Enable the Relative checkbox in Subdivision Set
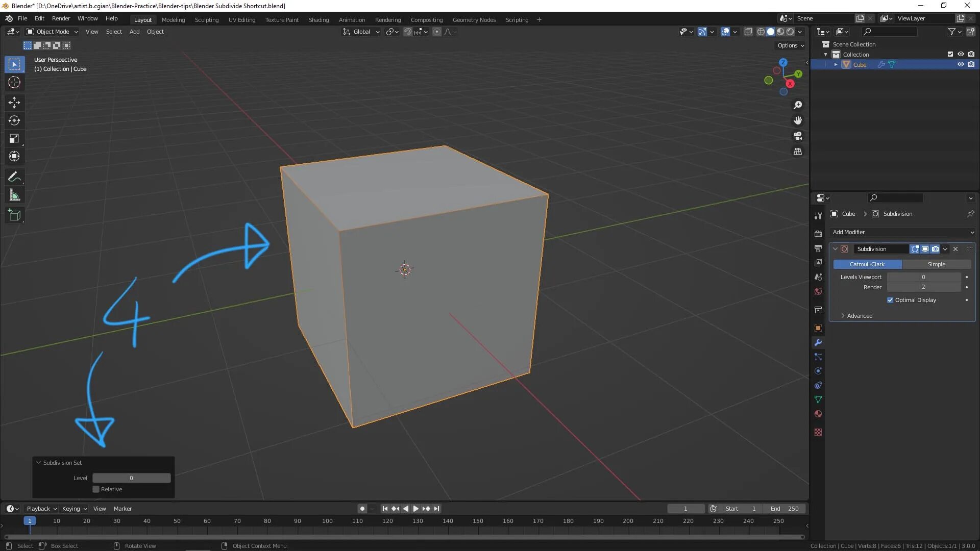Image resolution: width=980 pixels, height=551 pixels. 96,489
